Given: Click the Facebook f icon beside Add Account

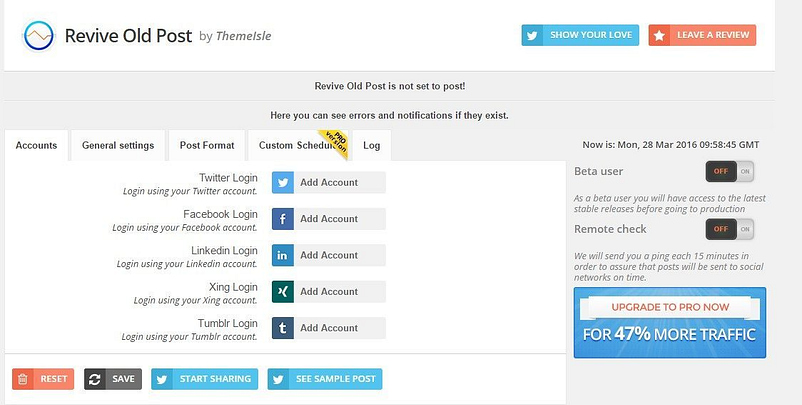Looking at the screenshot, I should coord(282,219).
